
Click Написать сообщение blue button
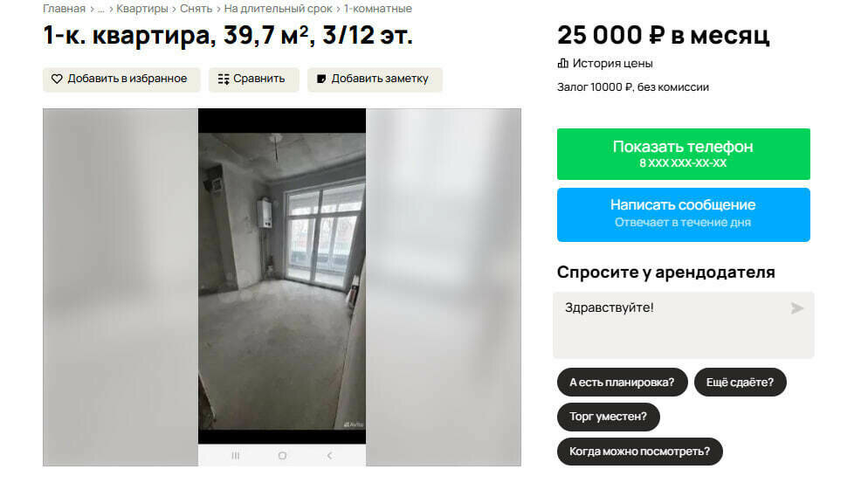tap(683, 214)
